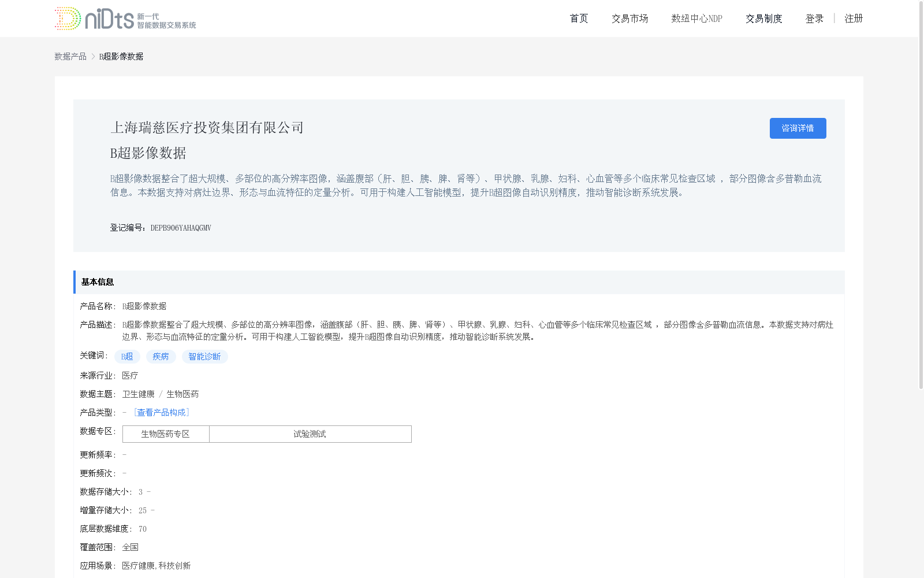Select the 卫生健康 data theme text

[139, 394]
